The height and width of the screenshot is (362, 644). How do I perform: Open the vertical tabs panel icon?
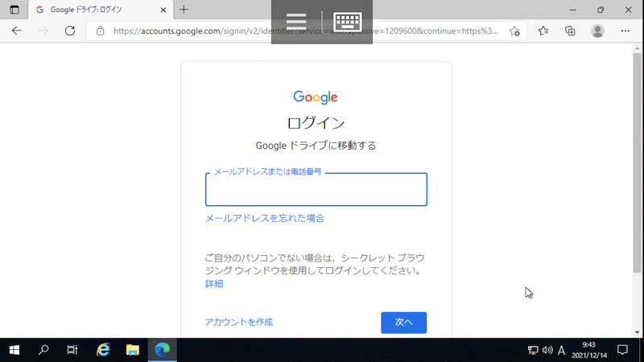point(14,10)
